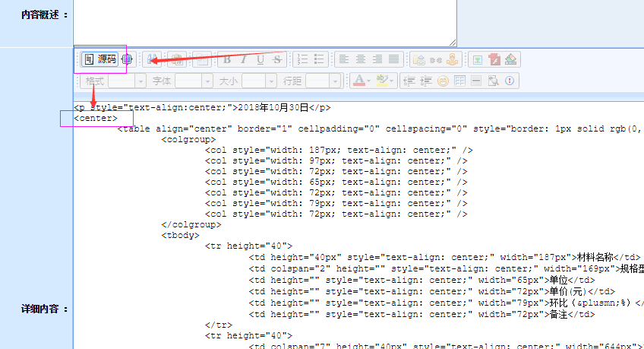Center align the text
644x349 pixels.
click(361, 59)
